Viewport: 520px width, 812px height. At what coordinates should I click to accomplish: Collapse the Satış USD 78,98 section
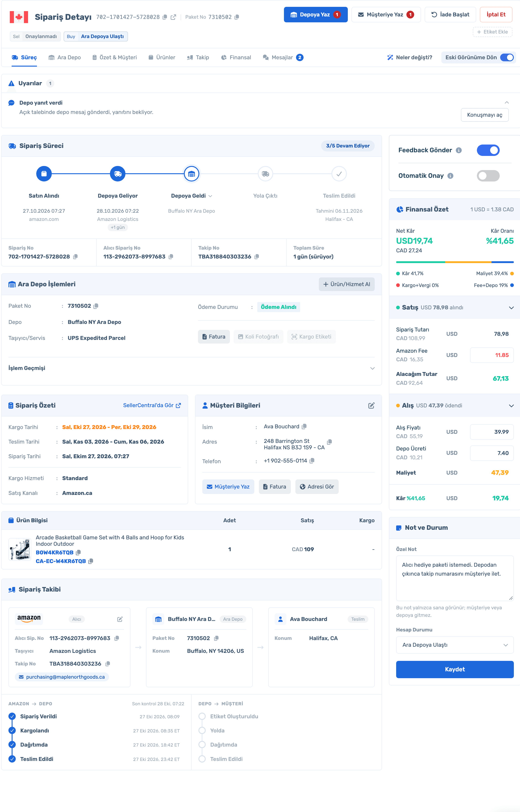point(511,308)
